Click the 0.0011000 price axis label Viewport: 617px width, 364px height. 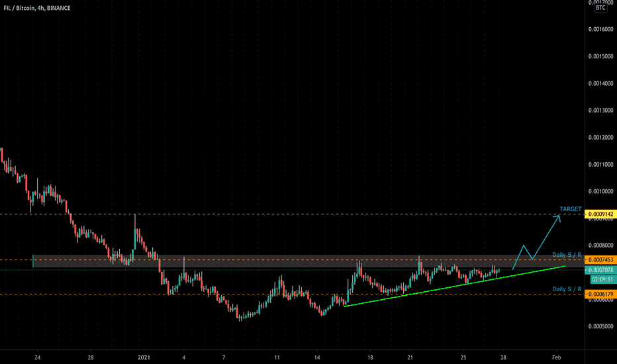tap(601, 165)
